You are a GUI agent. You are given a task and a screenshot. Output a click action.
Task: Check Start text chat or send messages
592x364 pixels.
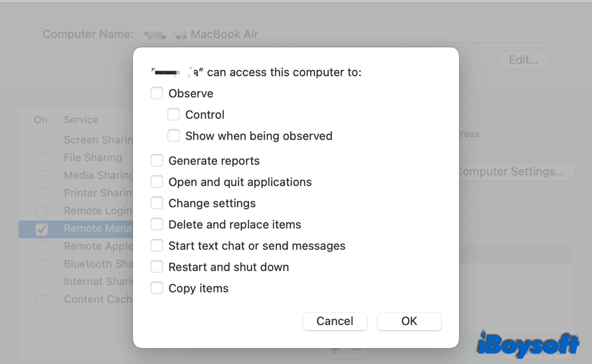[157, 246]
